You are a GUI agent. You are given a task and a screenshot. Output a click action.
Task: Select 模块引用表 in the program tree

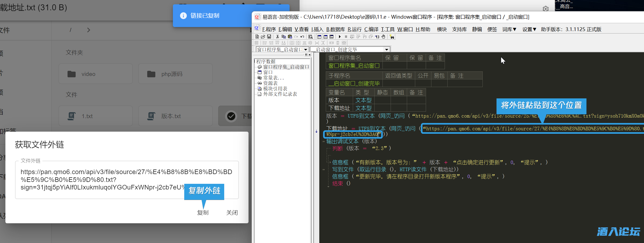(275, 89)
